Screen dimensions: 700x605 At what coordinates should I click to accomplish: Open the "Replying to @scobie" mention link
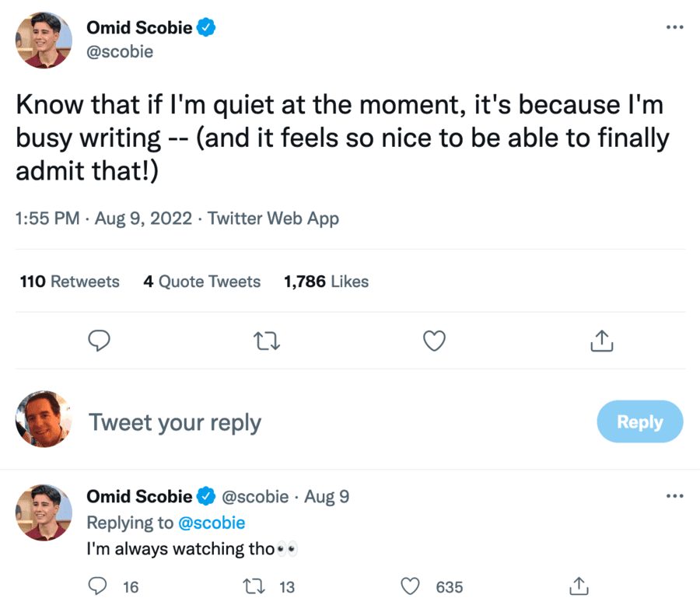coord(212,523)
